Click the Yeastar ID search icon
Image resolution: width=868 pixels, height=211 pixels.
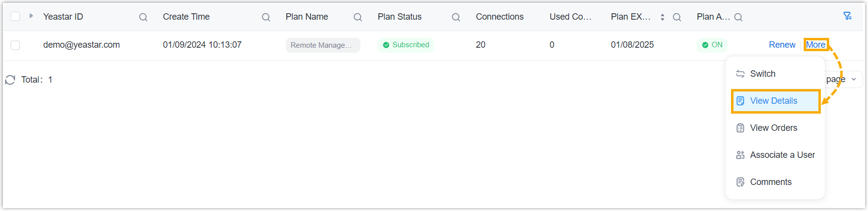point(143,17)
